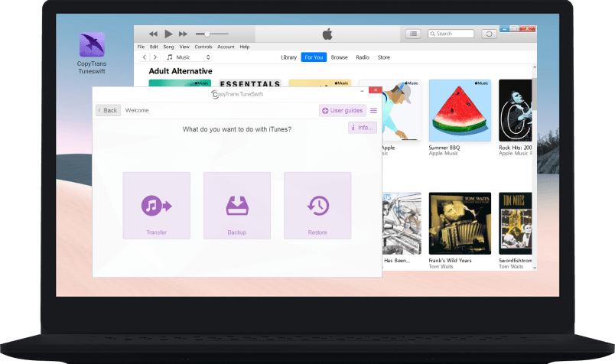Adjust the iTunes volume slider
Image resolution: width=615 pixels, height=364 pixels.
coord(212,34)
